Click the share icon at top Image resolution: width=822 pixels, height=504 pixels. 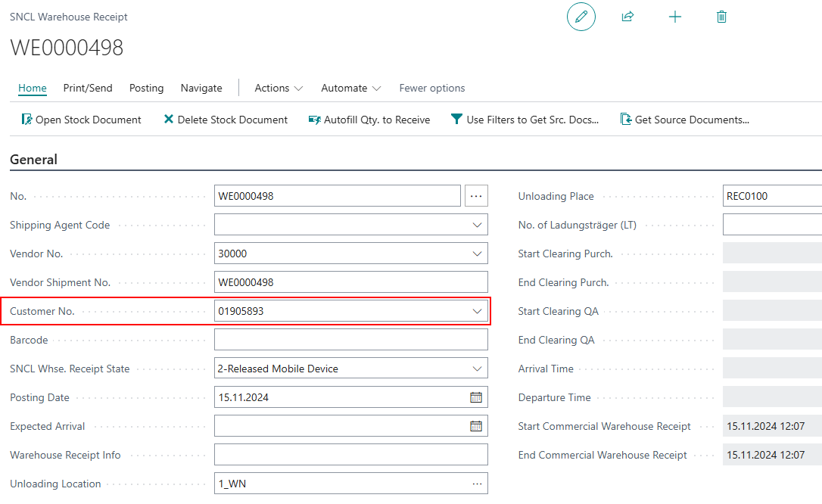click(627, 17)
